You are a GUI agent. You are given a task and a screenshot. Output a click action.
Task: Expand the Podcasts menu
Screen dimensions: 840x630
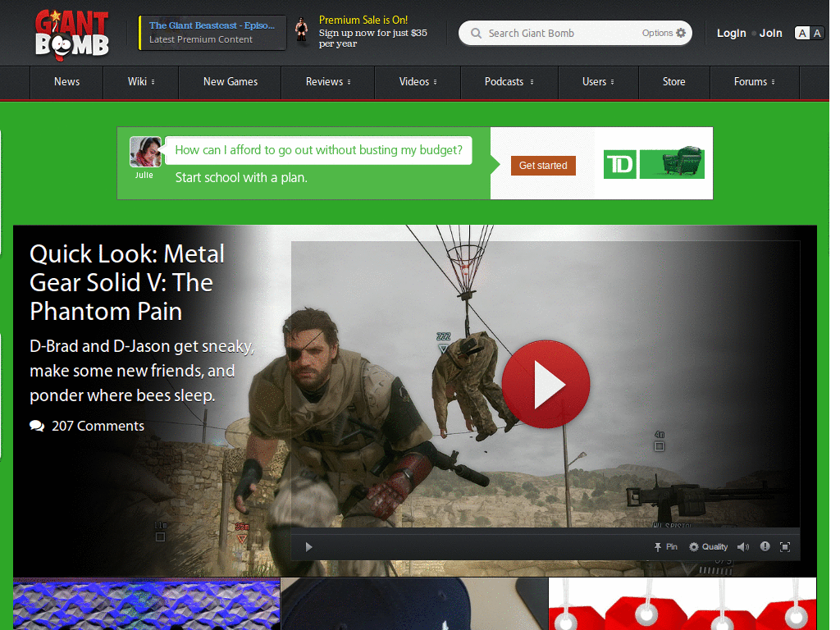[x=509, y=82]
